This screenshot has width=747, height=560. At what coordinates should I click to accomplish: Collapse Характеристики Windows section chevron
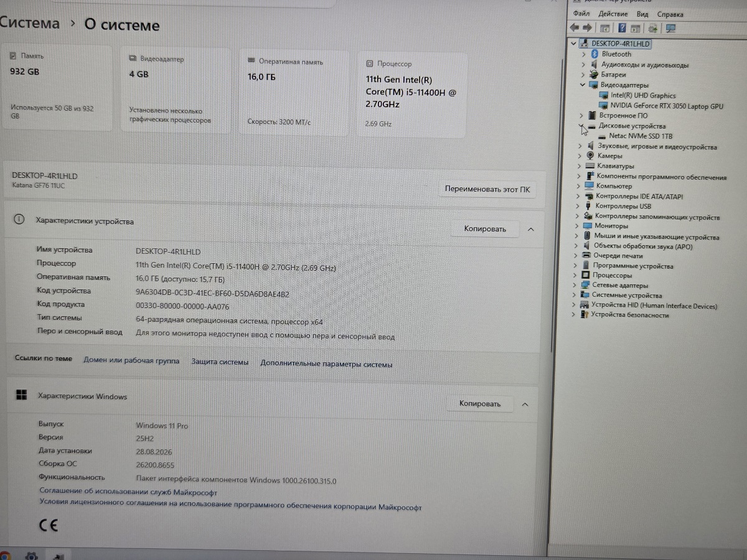525,404
